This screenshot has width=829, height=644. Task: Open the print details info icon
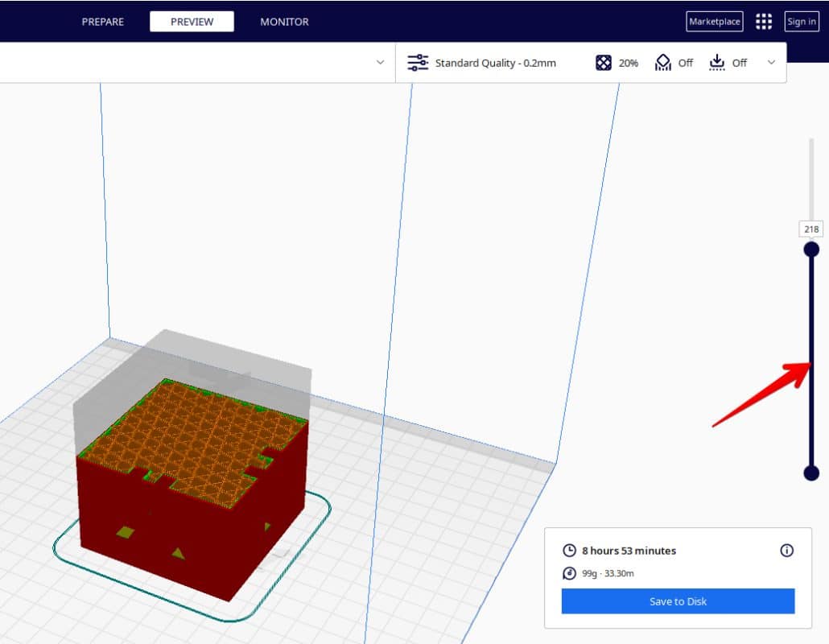point(786,551)
